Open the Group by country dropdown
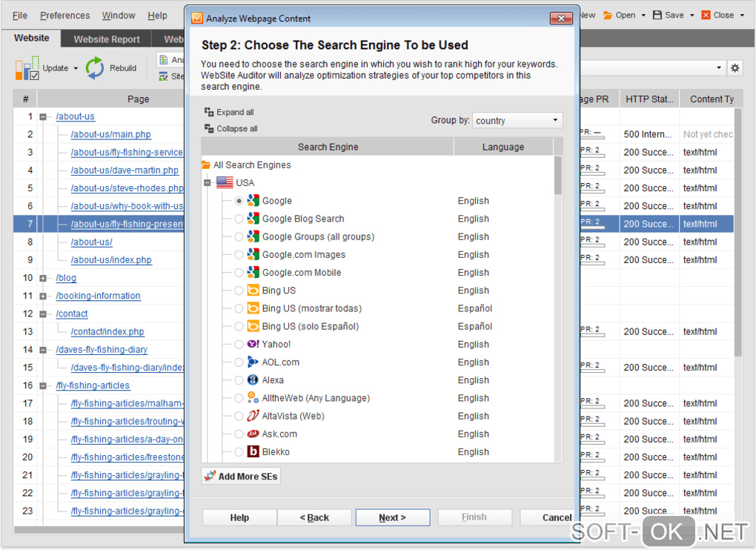 tap(517, 120)
